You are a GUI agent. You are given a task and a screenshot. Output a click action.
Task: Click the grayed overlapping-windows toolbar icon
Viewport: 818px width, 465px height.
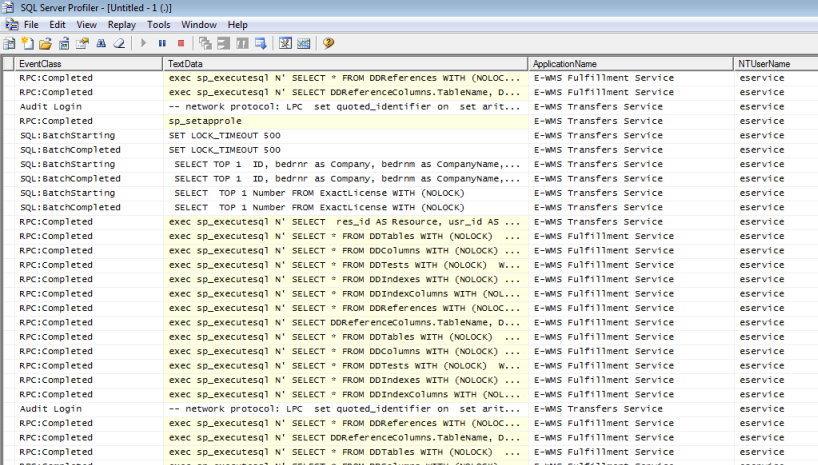(x=205, y=43)
